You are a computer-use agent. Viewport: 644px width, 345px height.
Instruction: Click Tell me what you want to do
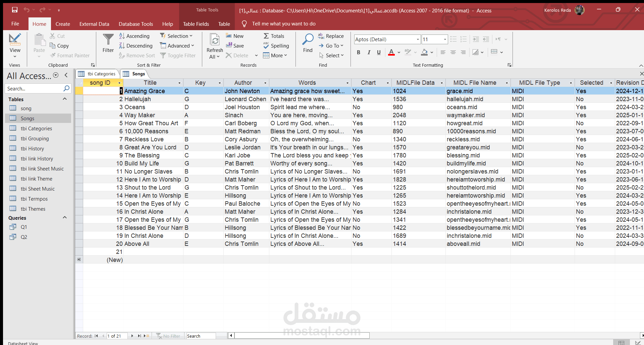click(x=284, y=24)
